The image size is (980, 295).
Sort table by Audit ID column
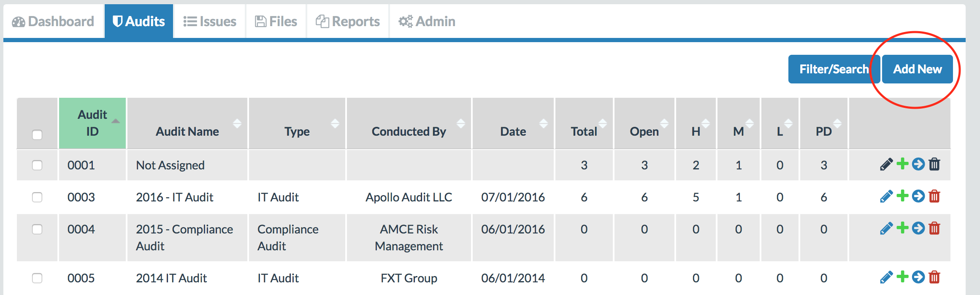pos(92,123)
